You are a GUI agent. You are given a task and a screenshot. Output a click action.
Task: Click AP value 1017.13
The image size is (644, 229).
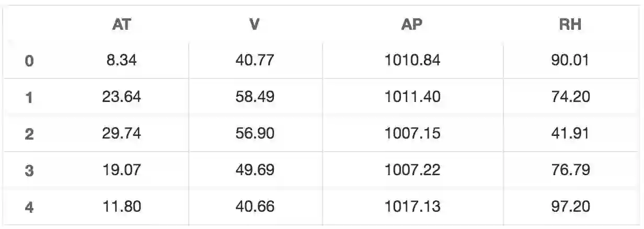pyautogui.click(x=412, y=207)
